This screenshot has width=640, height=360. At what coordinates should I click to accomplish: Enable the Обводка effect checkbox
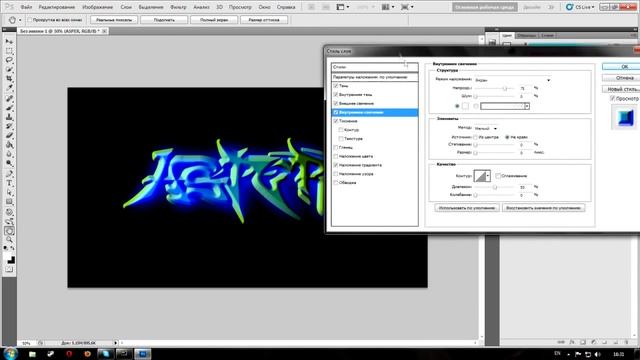tap(336, 183)
